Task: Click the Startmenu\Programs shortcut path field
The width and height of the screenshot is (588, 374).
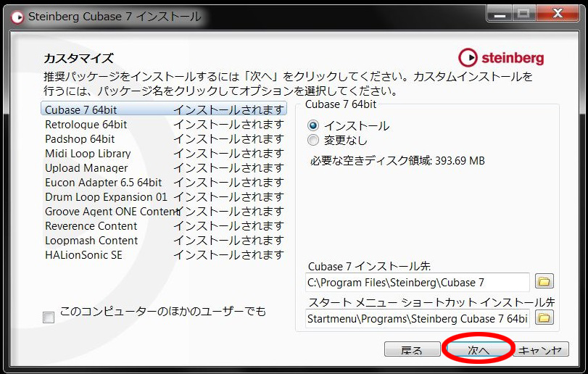Action: pyautogui.click(x=418, y=318)
